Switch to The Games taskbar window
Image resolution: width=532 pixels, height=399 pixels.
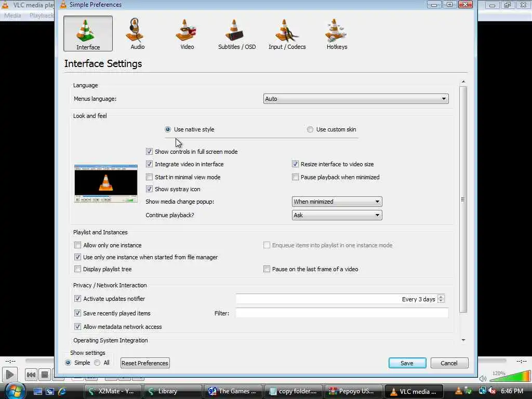(x=233, y=391)
